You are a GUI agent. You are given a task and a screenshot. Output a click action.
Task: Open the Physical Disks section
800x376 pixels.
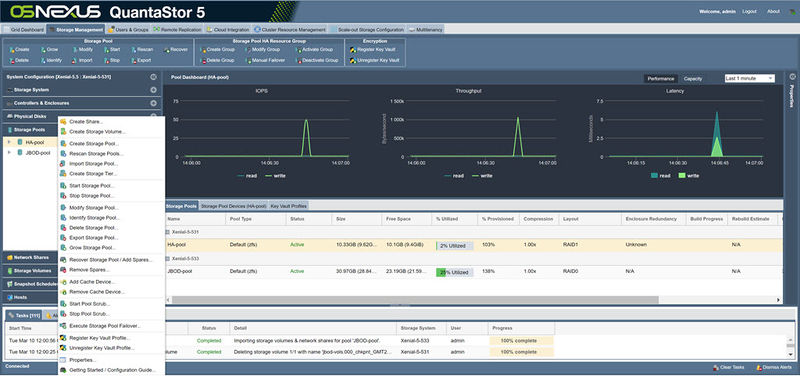tap(31, 116)
